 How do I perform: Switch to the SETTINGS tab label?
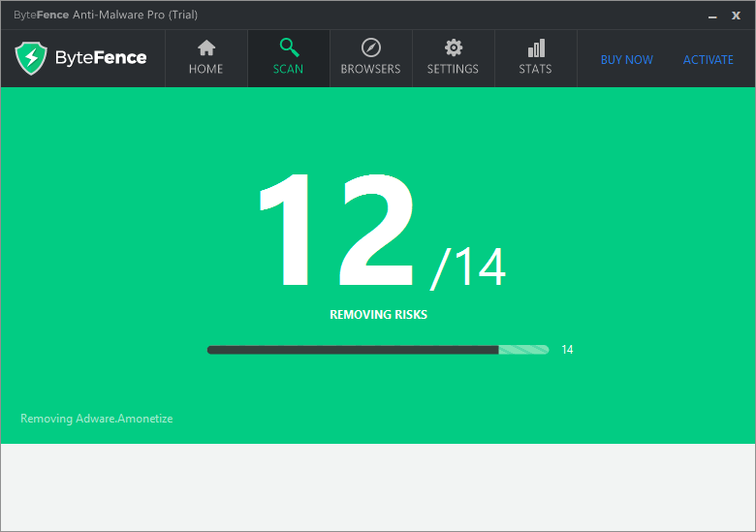(x=453, y=69)
